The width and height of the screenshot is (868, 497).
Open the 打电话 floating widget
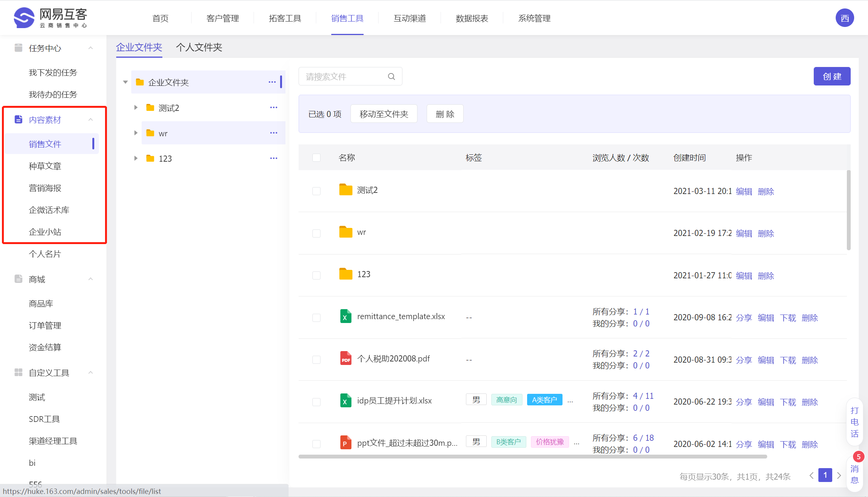(x=855, y=422)
